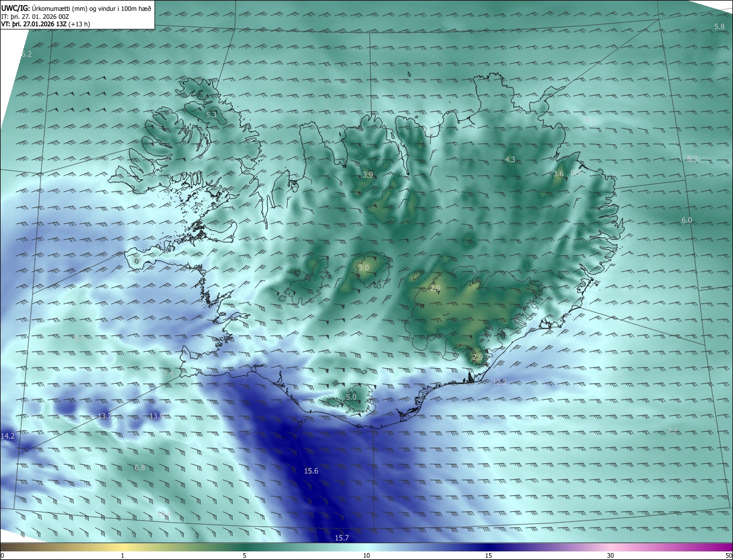Click the 5 tick label on the color scale
Image resolution: width=733 pixels, height=560 pixels.
(x=245, y=555)
